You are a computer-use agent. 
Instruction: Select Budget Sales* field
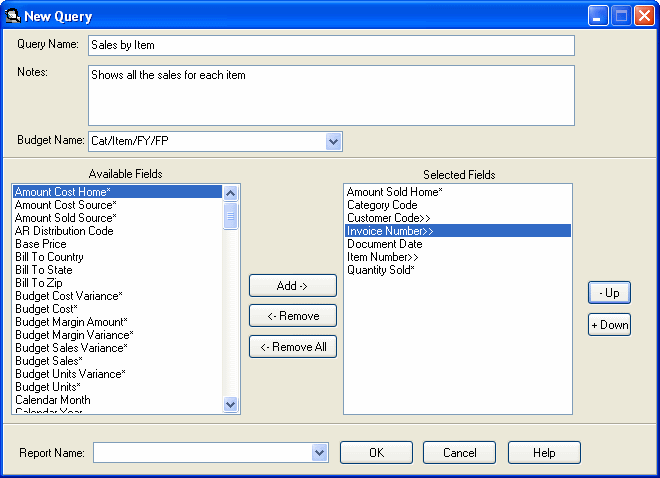click(117, 361)
